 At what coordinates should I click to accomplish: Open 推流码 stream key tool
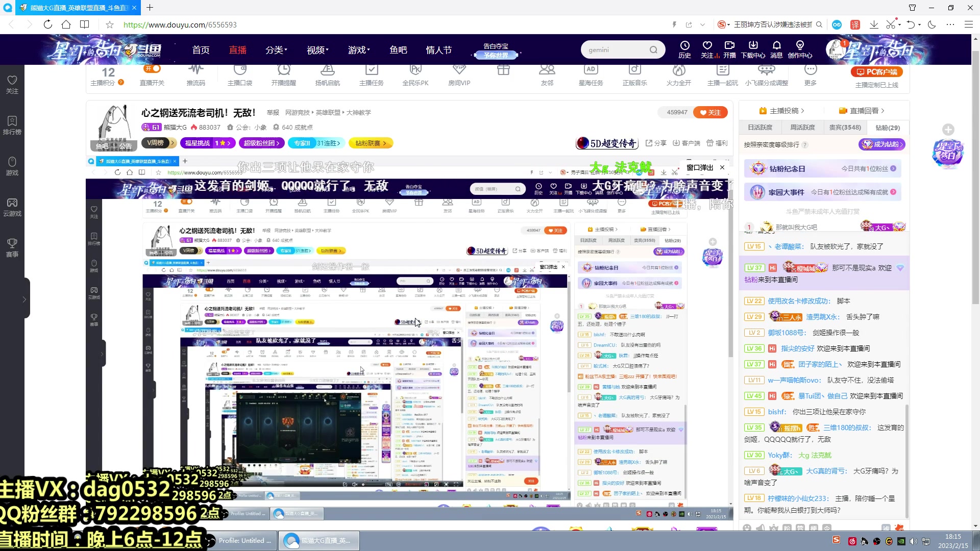(196, 75)
